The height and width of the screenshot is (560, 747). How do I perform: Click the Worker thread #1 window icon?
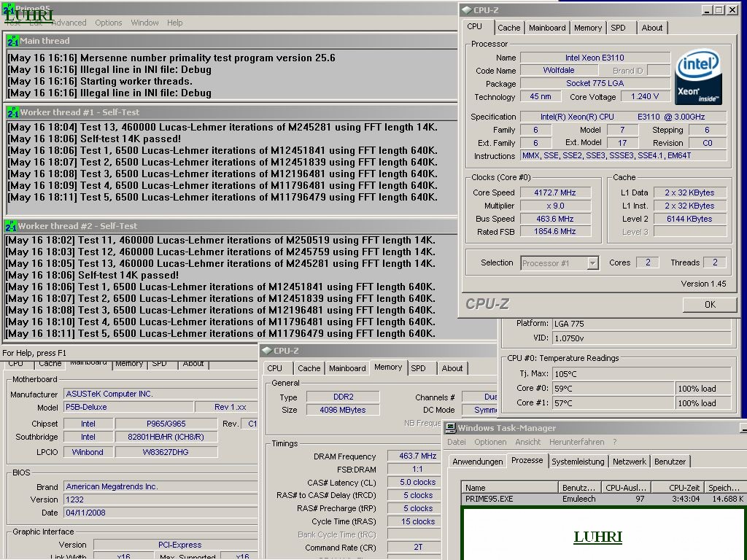coord(12,112)
